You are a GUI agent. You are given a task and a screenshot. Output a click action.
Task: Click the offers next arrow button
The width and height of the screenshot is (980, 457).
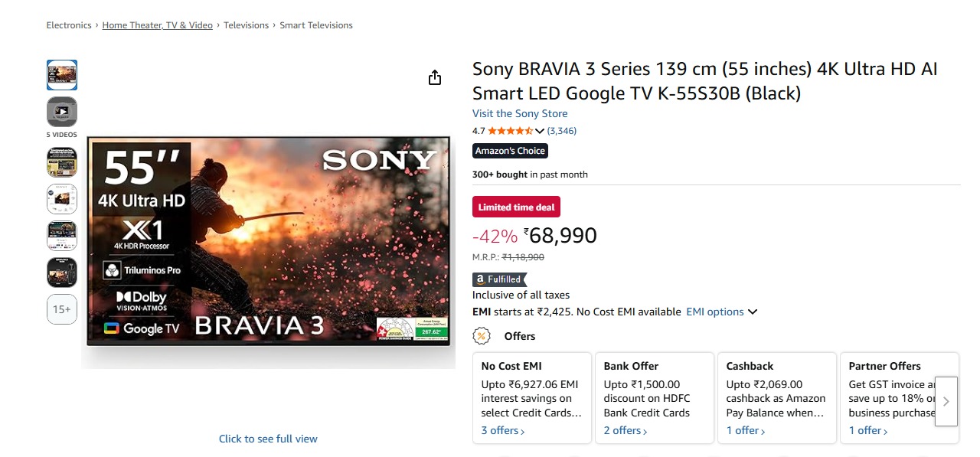pos(946,401)
